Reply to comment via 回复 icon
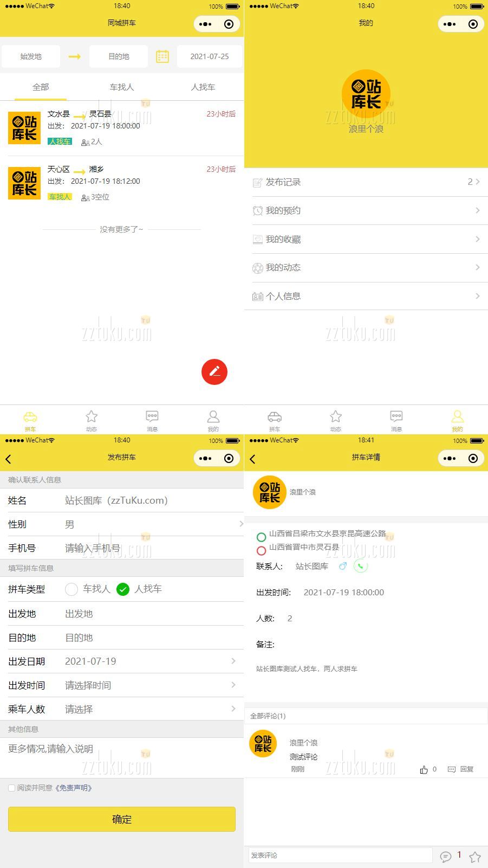Viewport: 488px width, 868px height. pyautogui.click(x=460, y=769)
